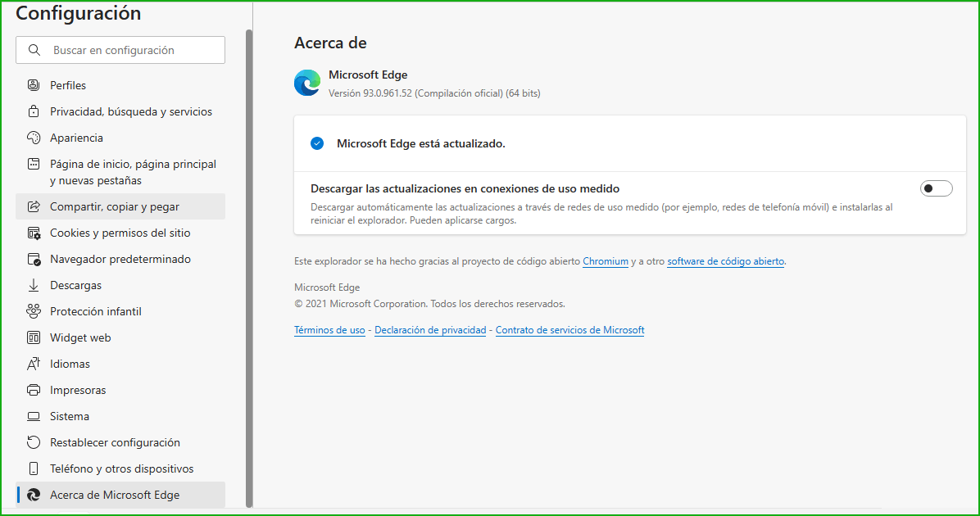Select Widget web entry

click(120, 337)
